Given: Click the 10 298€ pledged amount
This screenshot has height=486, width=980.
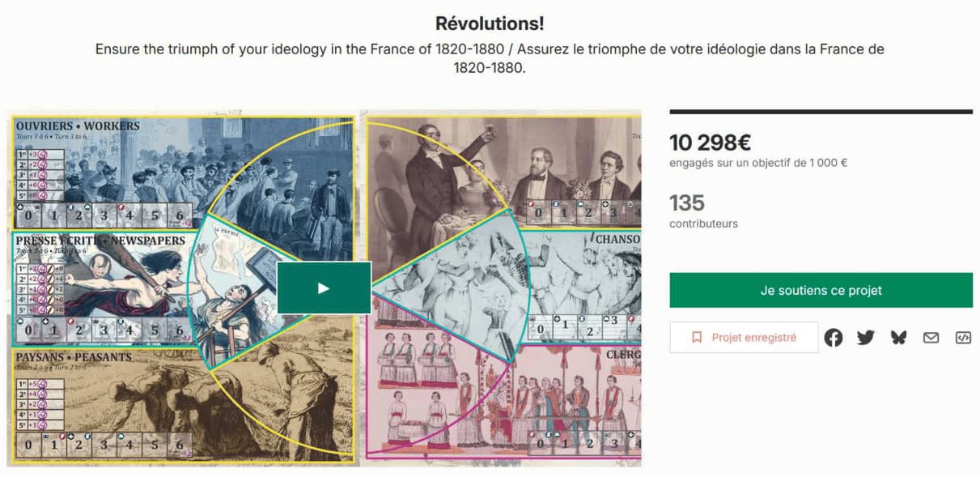Looking at the screenshot, I should [710, 143].
